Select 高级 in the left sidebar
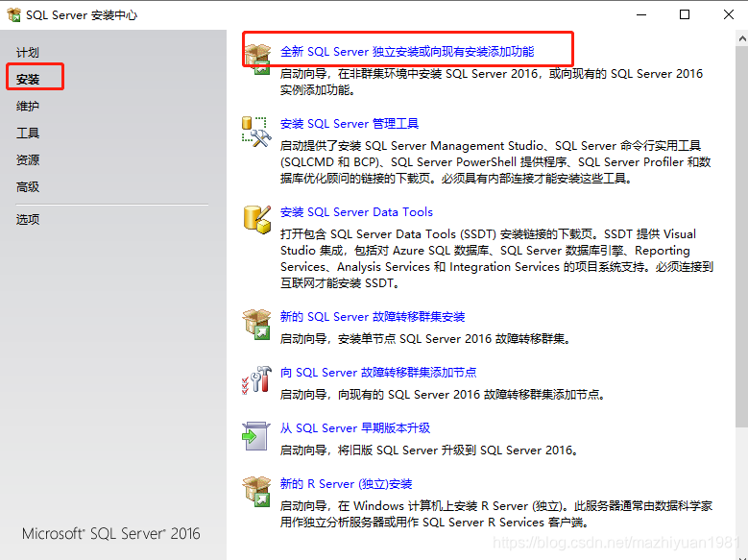 click(x=28, y=186)
